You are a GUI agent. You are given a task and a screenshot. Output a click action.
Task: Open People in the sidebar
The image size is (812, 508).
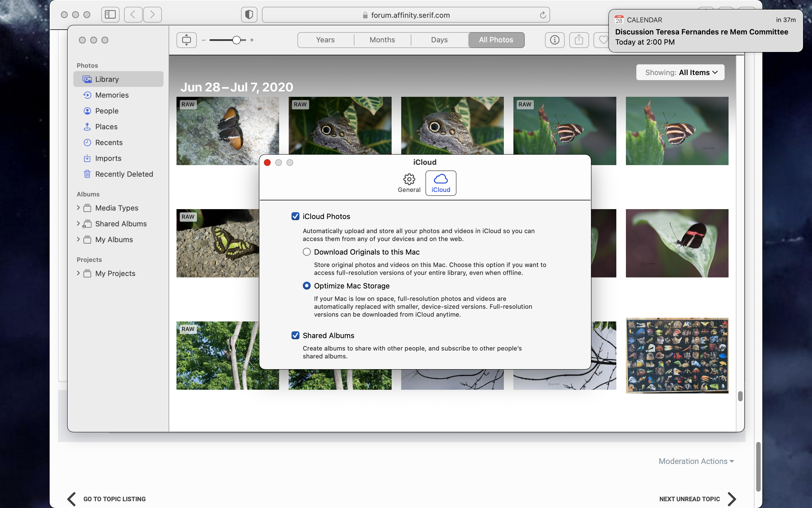[118, 111]
